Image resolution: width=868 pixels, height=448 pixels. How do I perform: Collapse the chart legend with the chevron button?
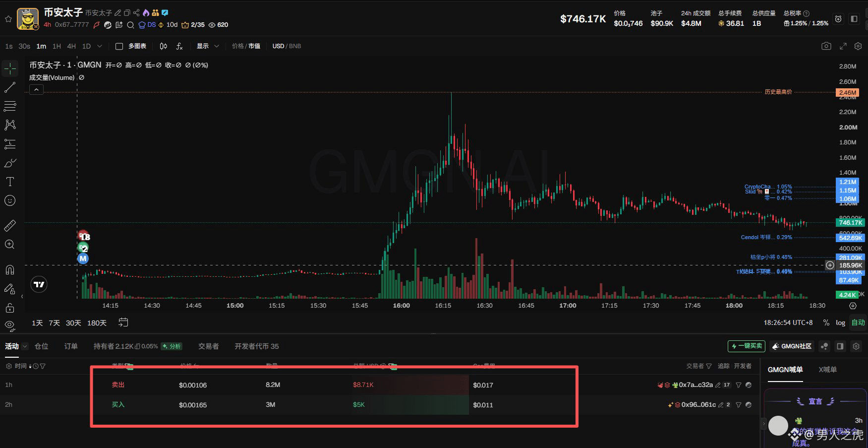pyautogui.click(x=36, y=90)
